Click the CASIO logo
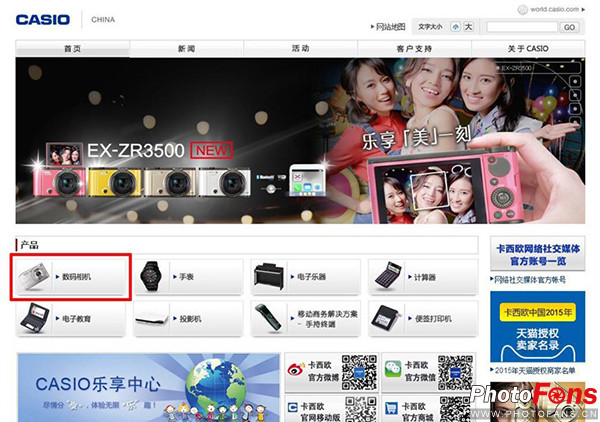Image resolution: width=600 pixels, height=422 pixels. pos(43,20)
